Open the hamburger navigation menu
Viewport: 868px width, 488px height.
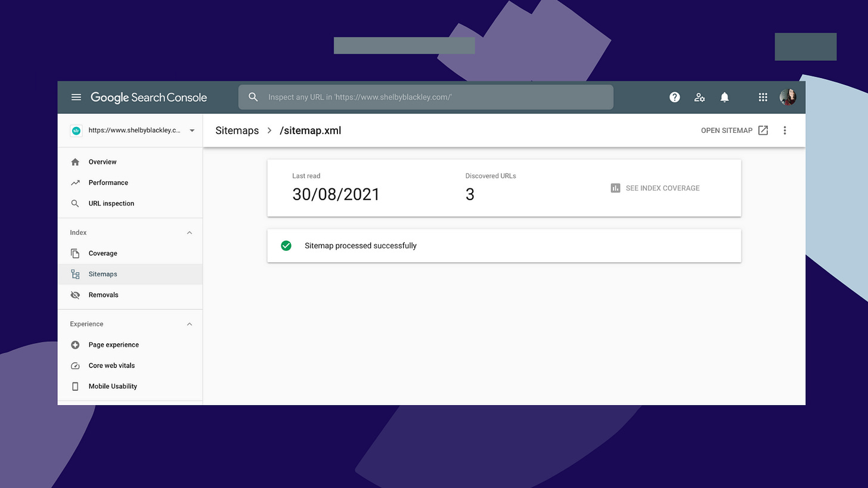point(76,97)
